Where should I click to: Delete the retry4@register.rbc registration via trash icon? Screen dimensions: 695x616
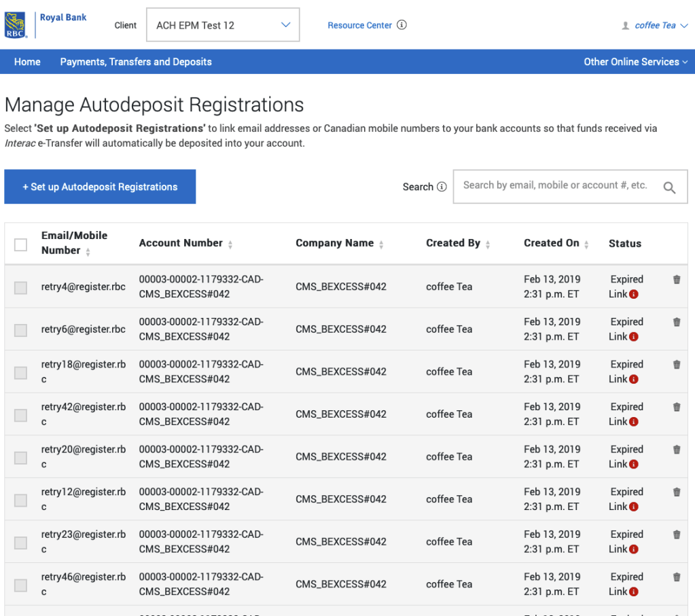[x=677, y=279]
